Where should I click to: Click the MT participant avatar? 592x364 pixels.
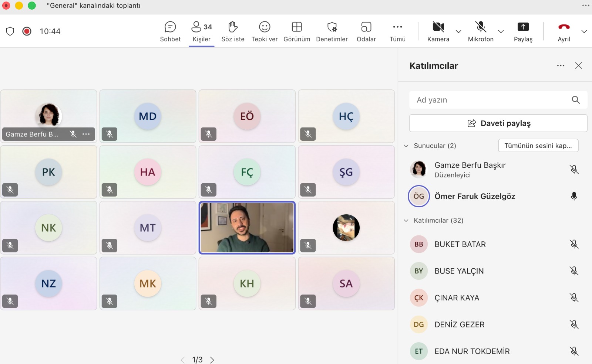pos(148,228)
